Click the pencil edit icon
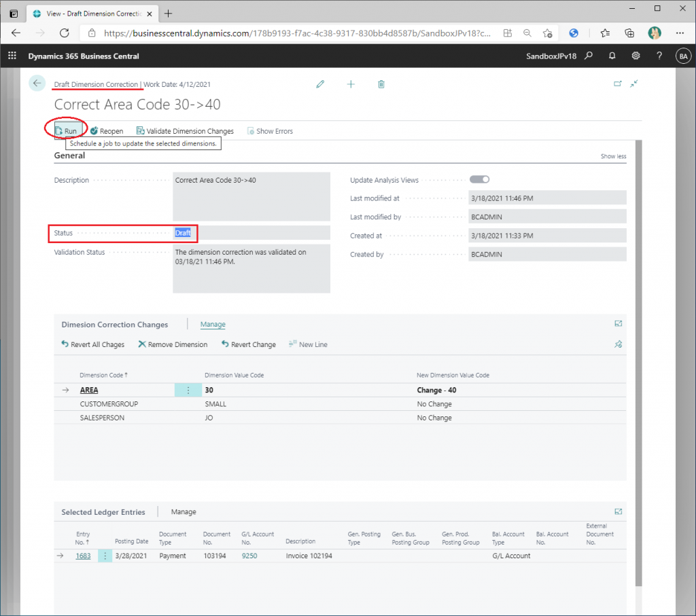The image size is (696, 616). (x=320, y=84)
